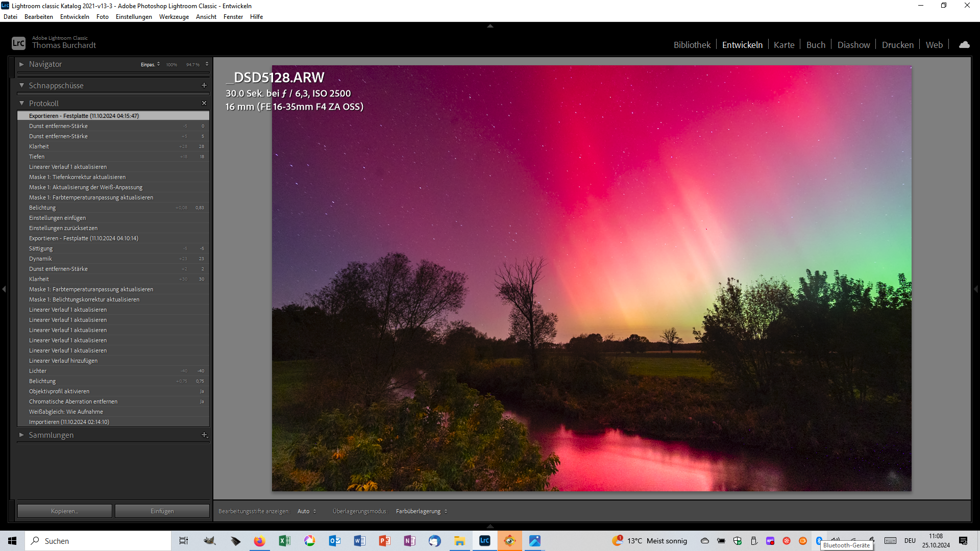Expand the Navigator panel
Viewport: 980px width, 551px height.
coord(21,64)
